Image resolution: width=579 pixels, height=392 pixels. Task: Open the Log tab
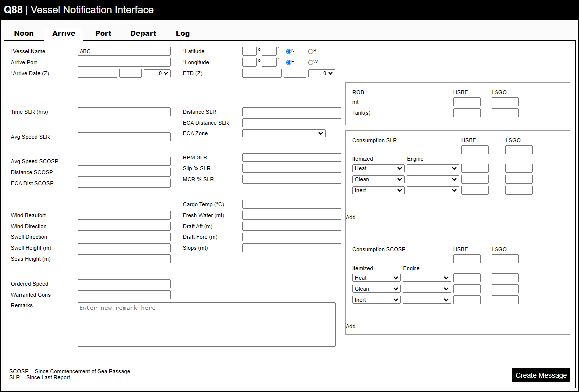(183, 33)
